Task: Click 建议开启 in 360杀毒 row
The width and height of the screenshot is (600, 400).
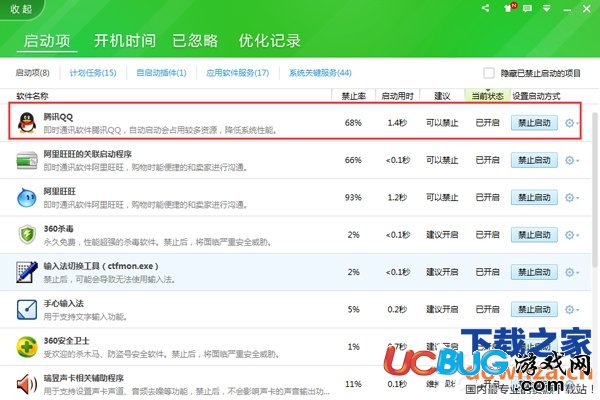Action: 442,235
